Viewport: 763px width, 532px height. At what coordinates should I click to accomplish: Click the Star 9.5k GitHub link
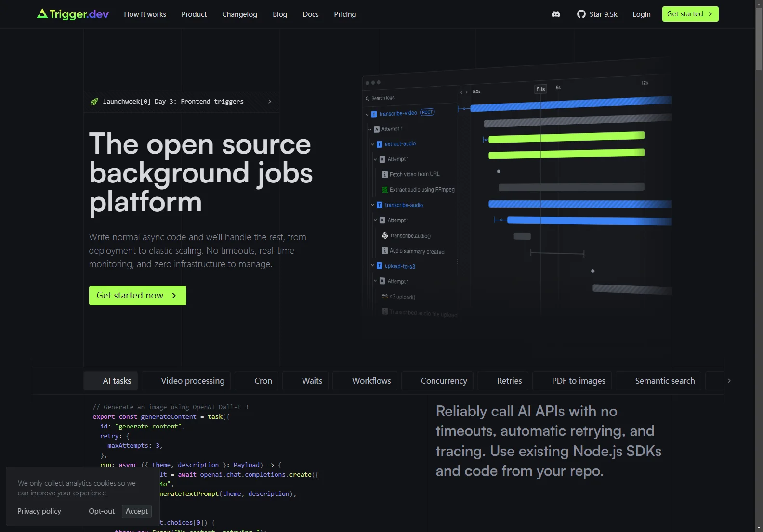click(x=597, y=14)
